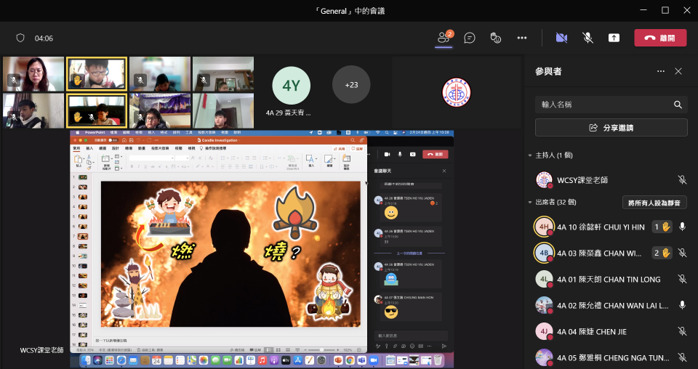Screen dimensions: 698x369
Task: Open the meeting security shield icon
Action: point(20,38)
